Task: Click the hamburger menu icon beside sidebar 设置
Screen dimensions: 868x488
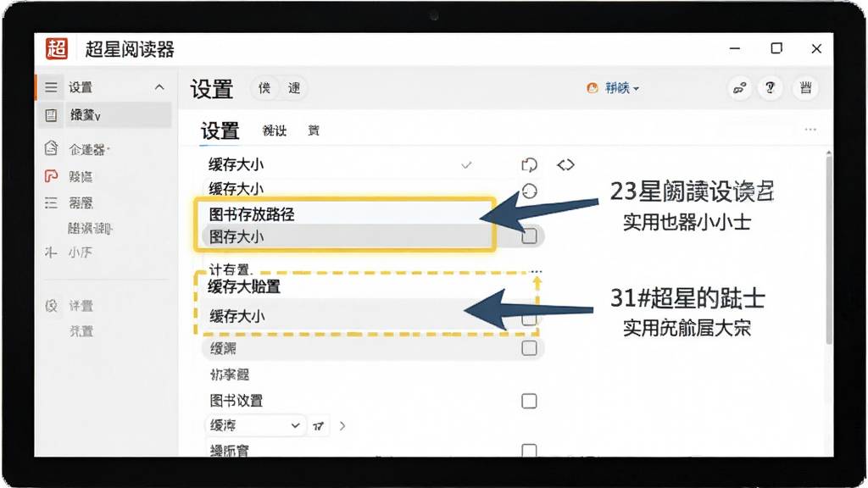Action: point(51,87)
